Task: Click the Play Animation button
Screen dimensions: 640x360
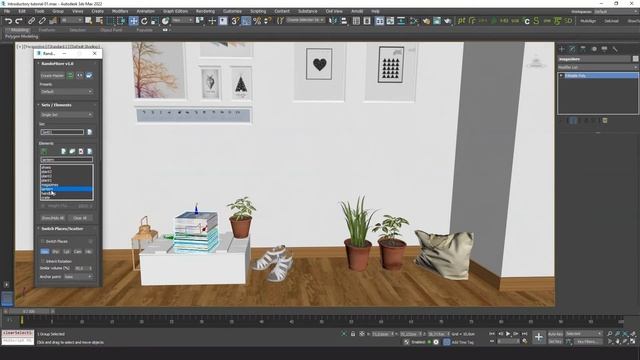Action: (x=508, y=334)
